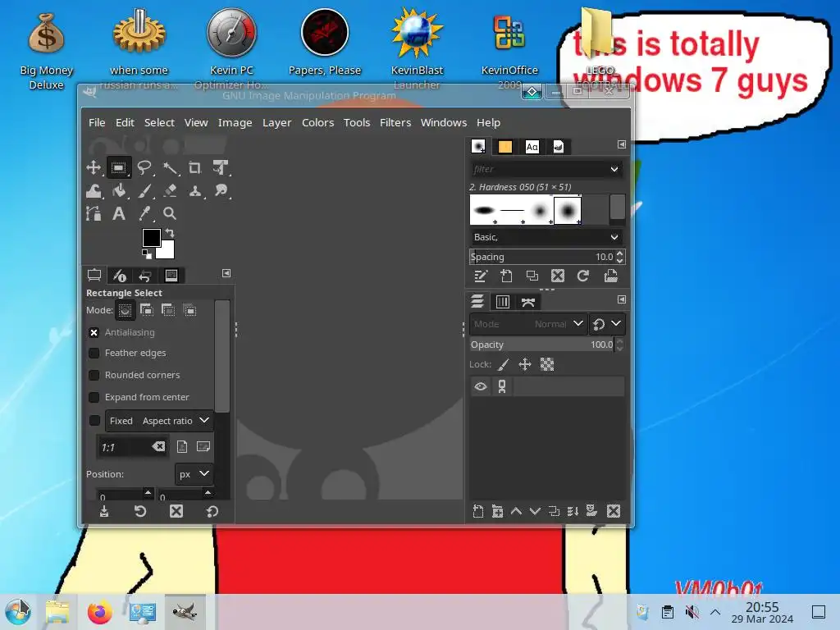Enable Expand from center

click(94, 397)
